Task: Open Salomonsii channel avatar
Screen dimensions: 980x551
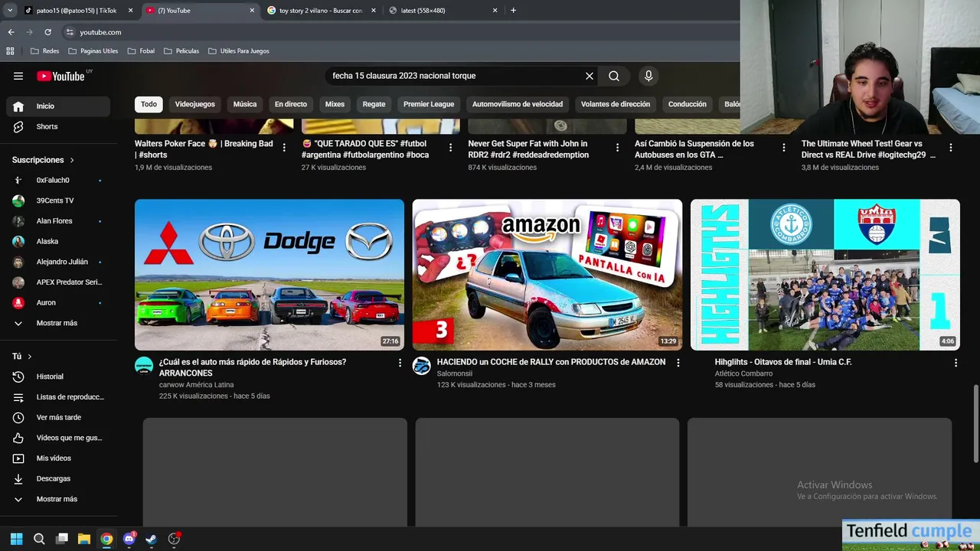Action: point(422,366)
